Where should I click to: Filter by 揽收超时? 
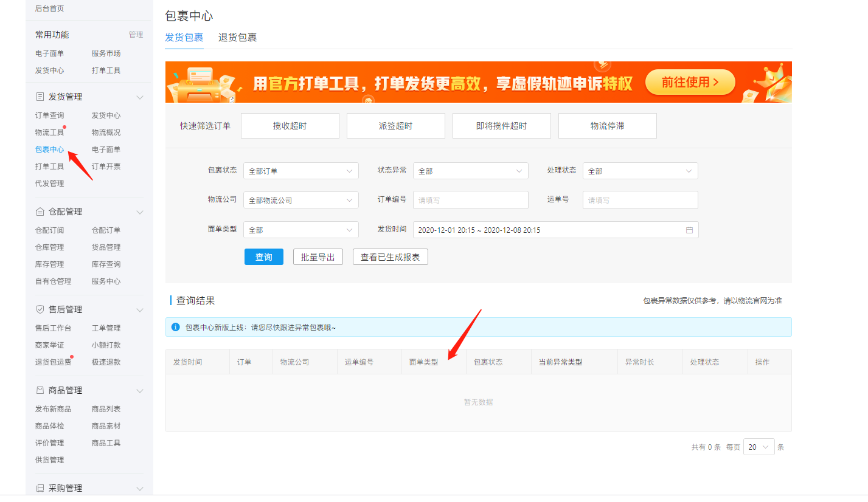[x=290, y=126]
